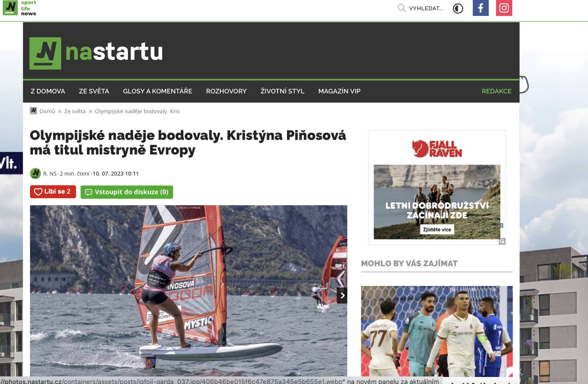Go to ROZHOVORY menu section
588x384 pixels.
226,91
